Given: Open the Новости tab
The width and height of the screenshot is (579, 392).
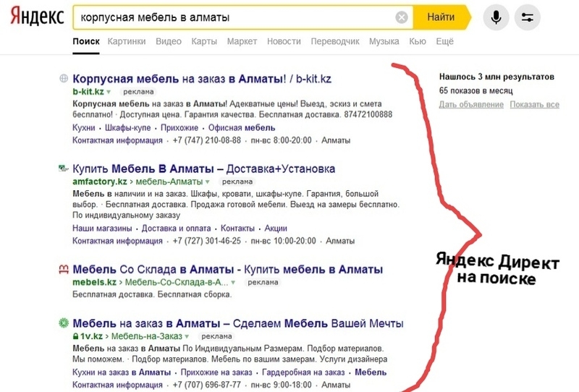Looking at the screenshot, I should (x=284, y=41).
